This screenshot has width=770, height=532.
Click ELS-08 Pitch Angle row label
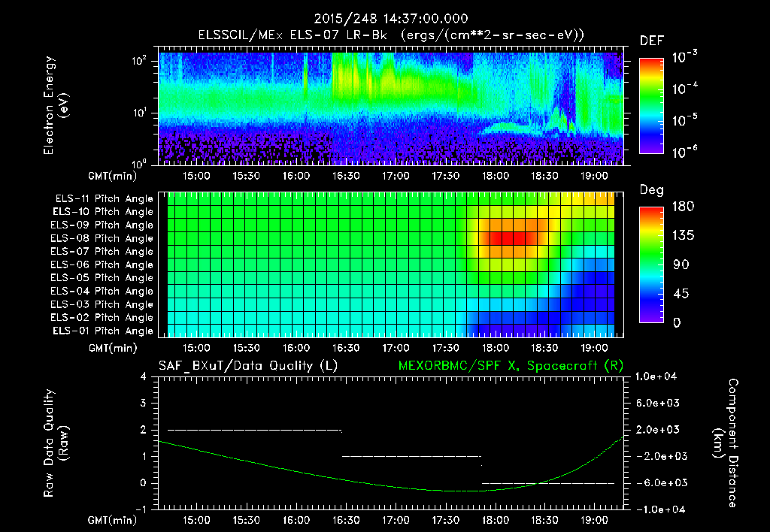[102, 238]
